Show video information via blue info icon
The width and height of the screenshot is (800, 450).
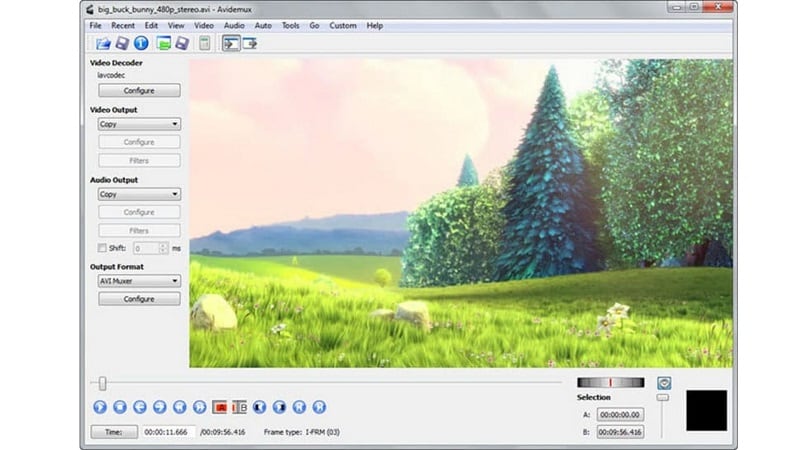pyautogui.click(x=141, y=43)
